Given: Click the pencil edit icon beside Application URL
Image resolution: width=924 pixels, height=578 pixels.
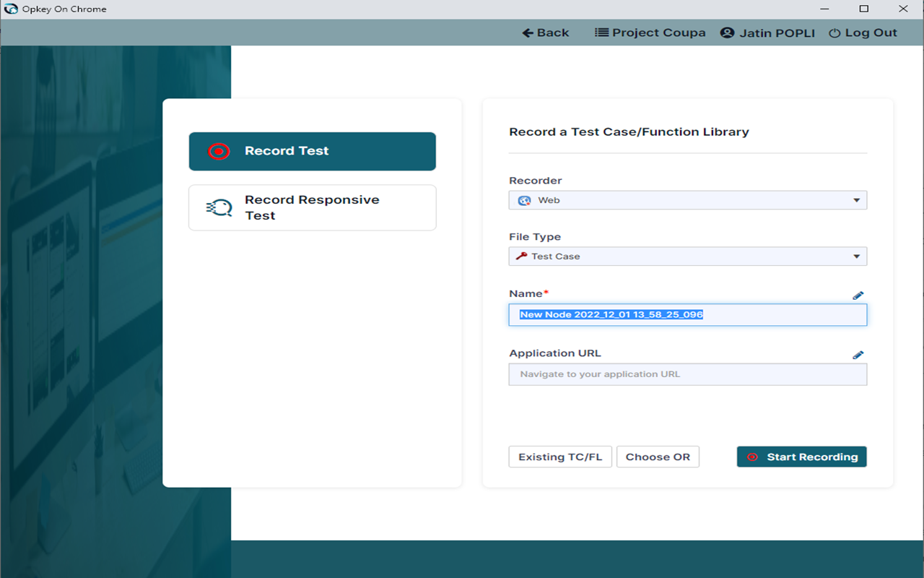Looking at the screenshot, I should [x=858, y=355].
